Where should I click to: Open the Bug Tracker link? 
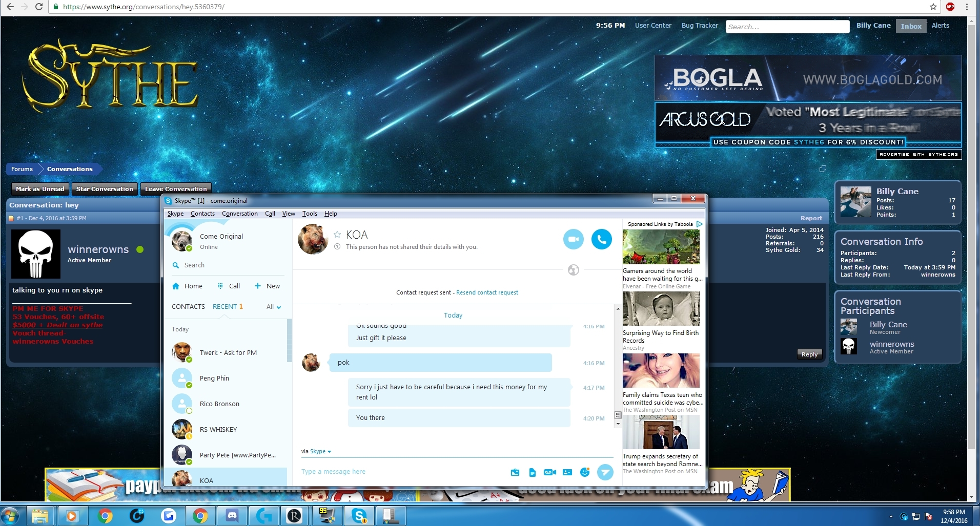click(700, 26)
